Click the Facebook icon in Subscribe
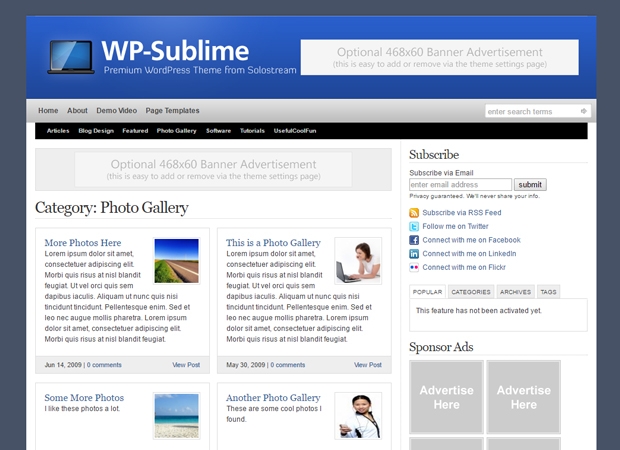This screenshot has width=620, height=450. coord(414,240)
